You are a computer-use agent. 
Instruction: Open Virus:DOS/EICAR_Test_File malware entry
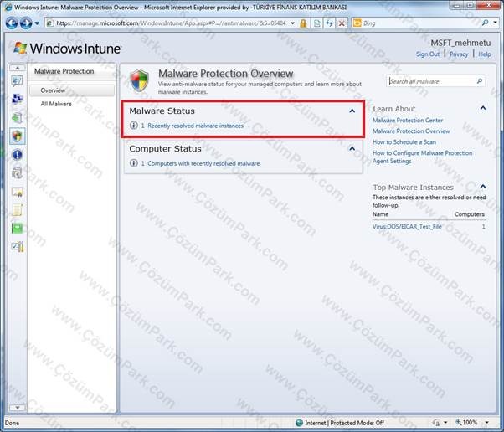[x=407, y=226]
